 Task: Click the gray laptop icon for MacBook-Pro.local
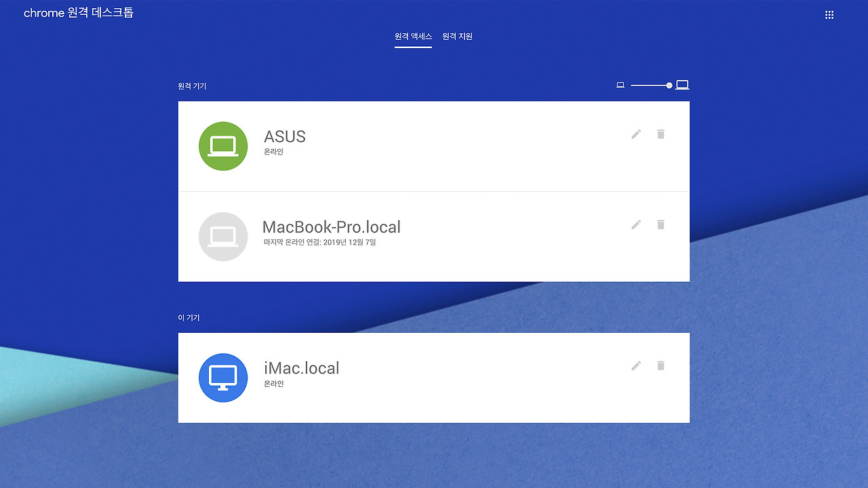(223, 237)
